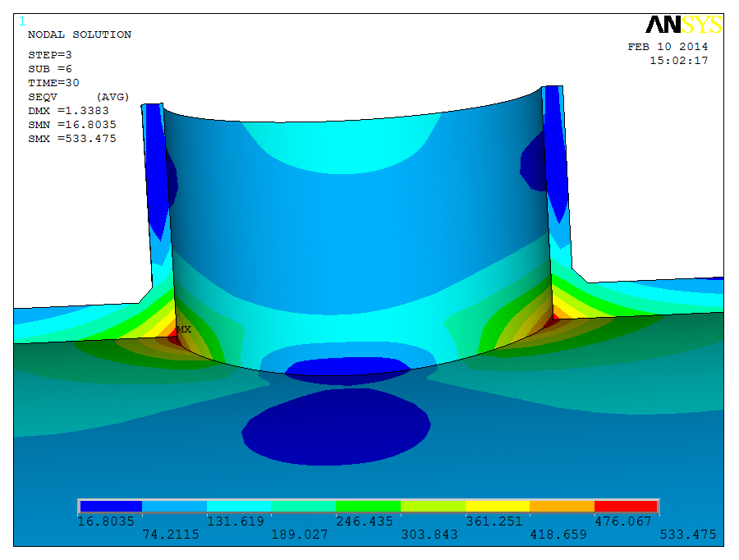Pick the cyan legend color band
The height and width of the screenshot is (560, 739).
coord(239,506)
